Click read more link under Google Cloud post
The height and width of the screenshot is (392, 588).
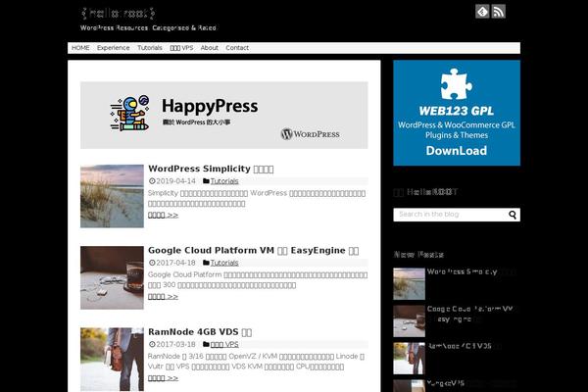point(163,296)
